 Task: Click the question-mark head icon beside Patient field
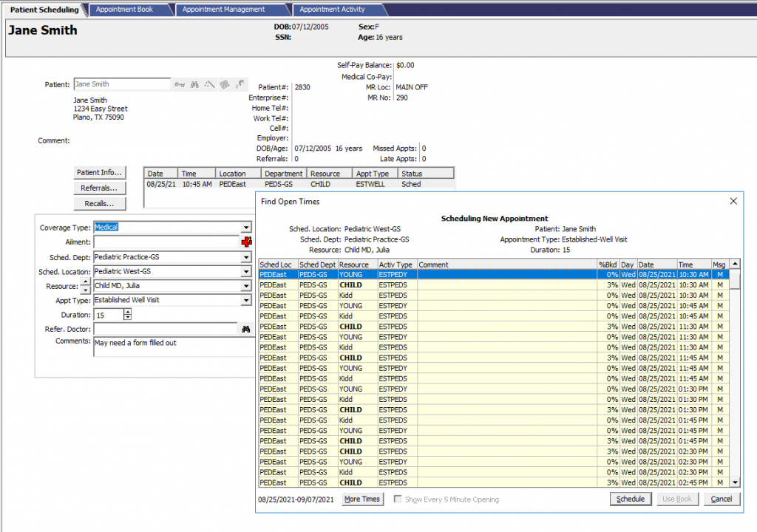pos(240,84)
